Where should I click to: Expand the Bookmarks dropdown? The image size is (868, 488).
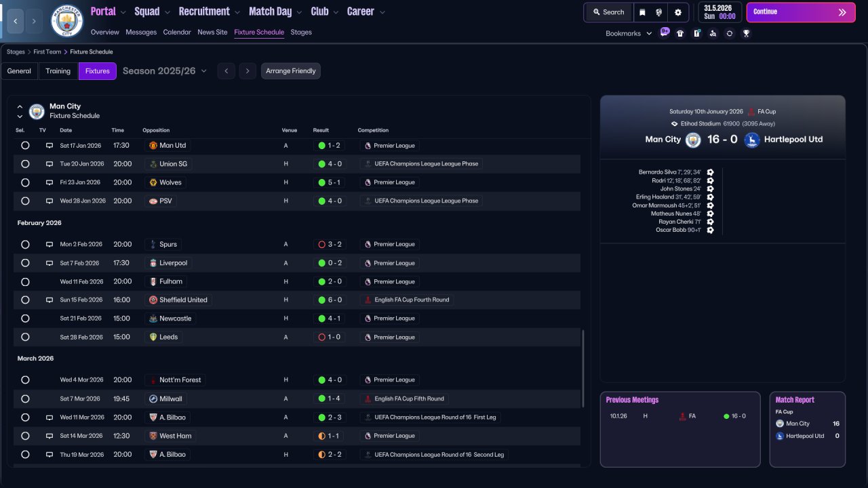629,33
